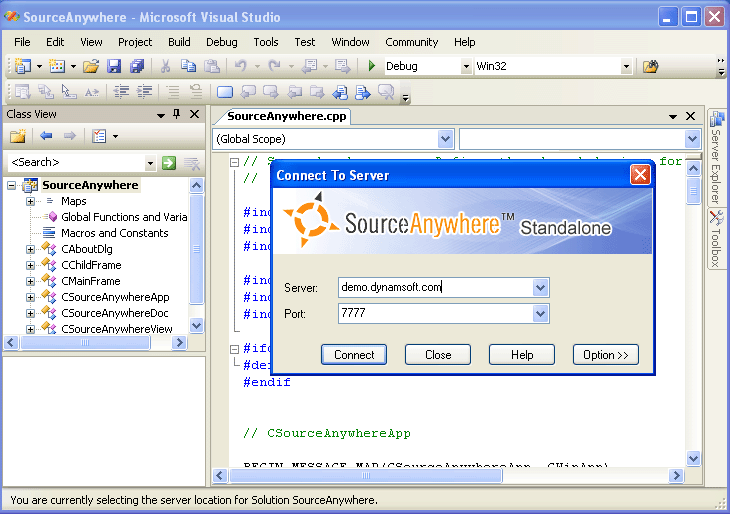Image resolution: width=730 pixels, height=514 pixels.
Task: Click the Class View horizontal scrollbar thumb
Action: click(85, 343)
